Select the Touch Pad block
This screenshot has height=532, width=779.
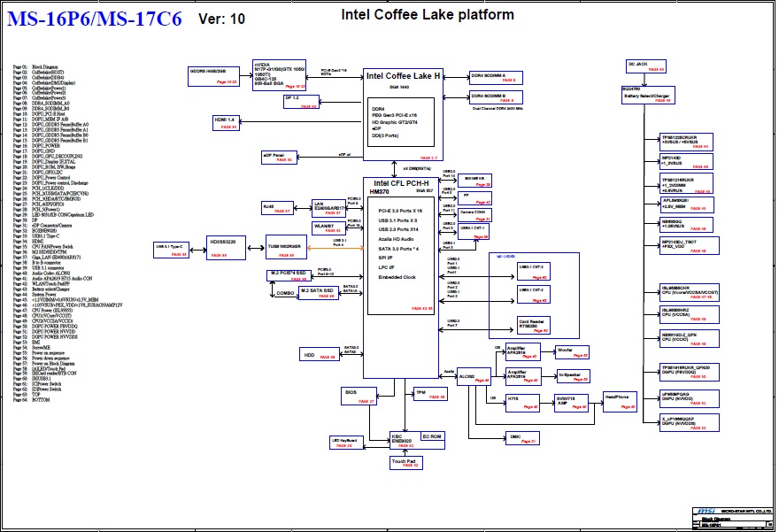coord(404,462)
